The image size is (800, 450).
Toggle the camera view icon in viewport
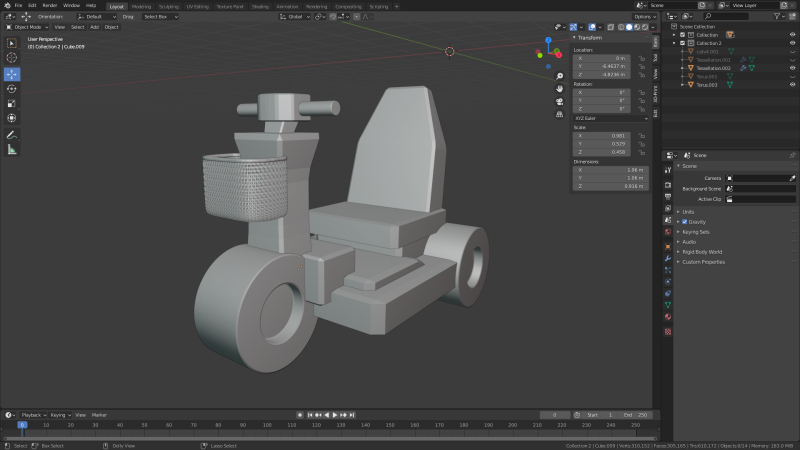[560, 101]
